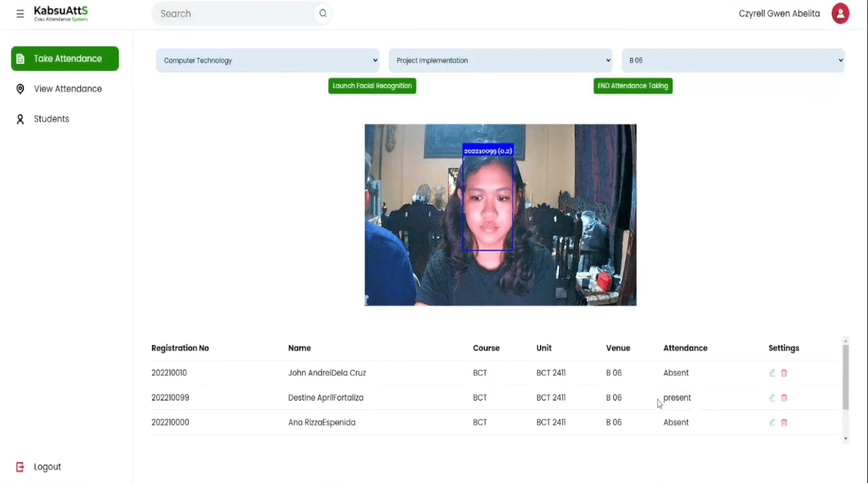The height and width of the screenshot is (483, 868).
Task: Click the search magnifier icon
Action: tap(323, 13)
